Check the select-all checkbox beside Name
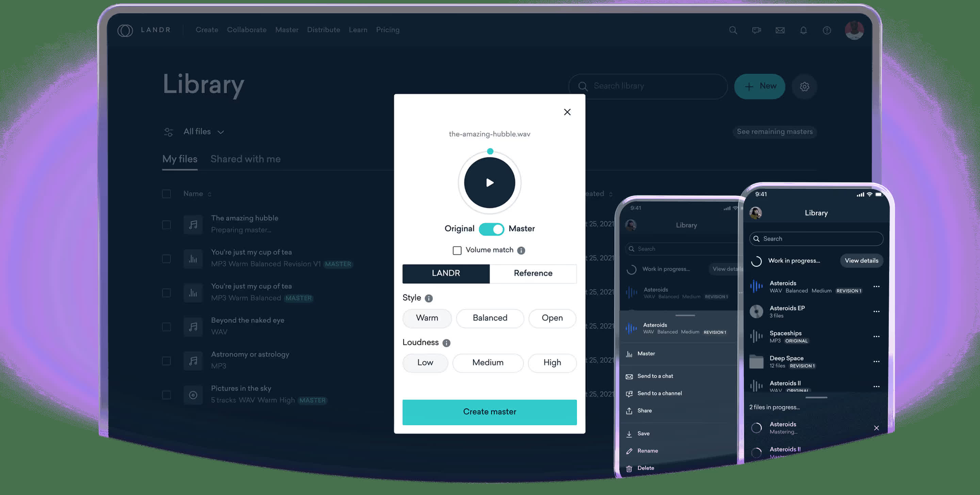 coord(166,194)
